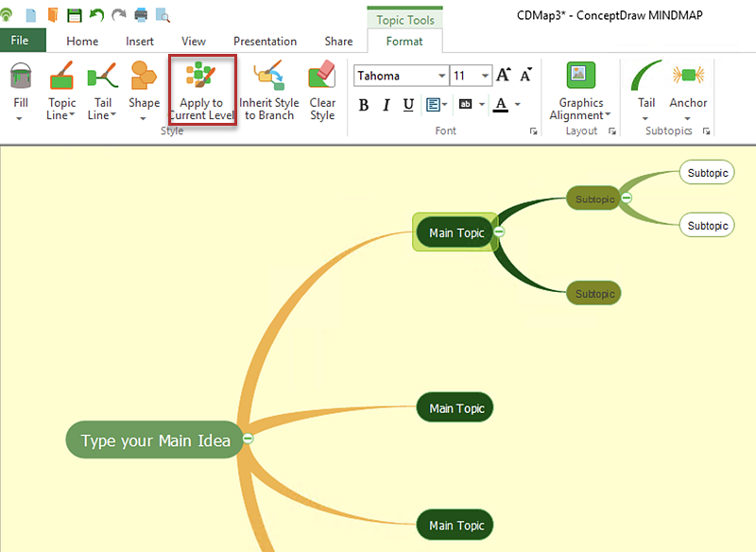Open the font size 11 dropdown
756x552 pixels.
tap(485, 76)
